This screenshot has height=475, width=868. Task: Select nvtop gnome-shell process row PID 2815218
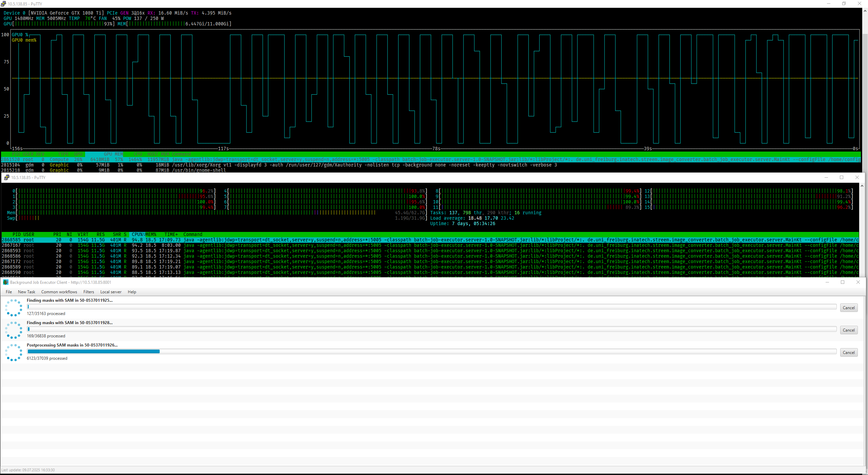coord(431,170)
